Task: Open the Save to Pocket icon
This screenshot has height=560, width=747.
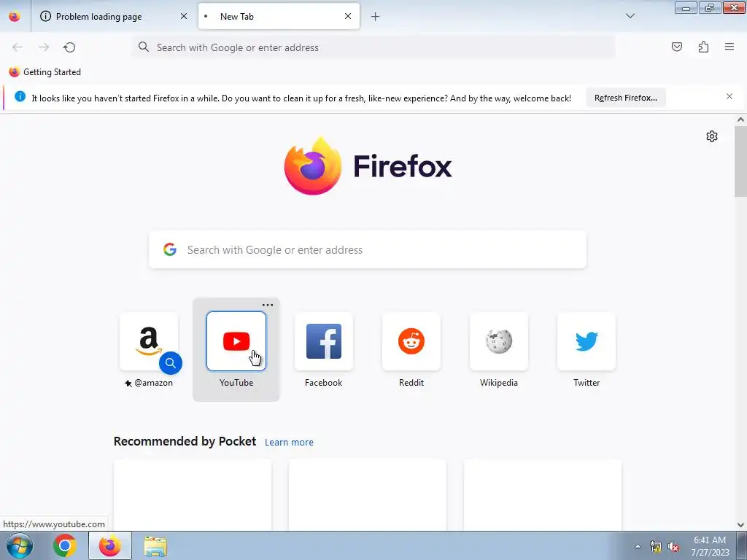Action: tap(676, 47)
